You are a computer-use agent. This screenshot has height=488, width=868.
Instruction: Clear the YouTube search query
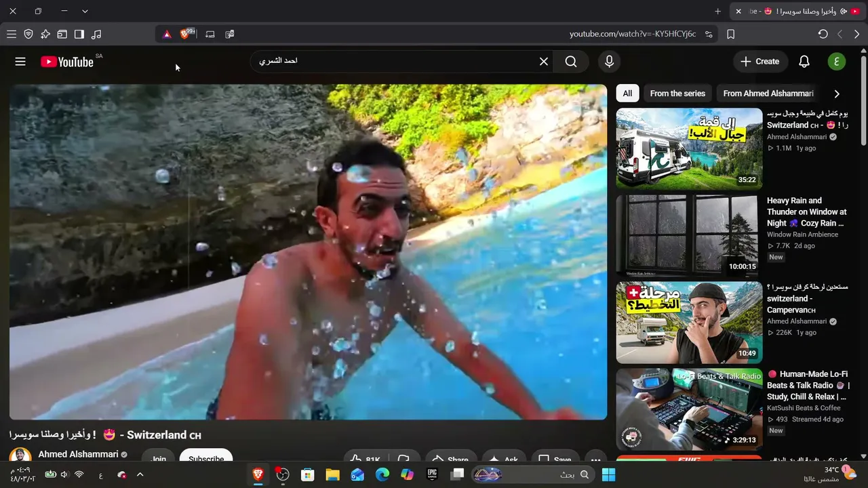(x=544, y=62)
